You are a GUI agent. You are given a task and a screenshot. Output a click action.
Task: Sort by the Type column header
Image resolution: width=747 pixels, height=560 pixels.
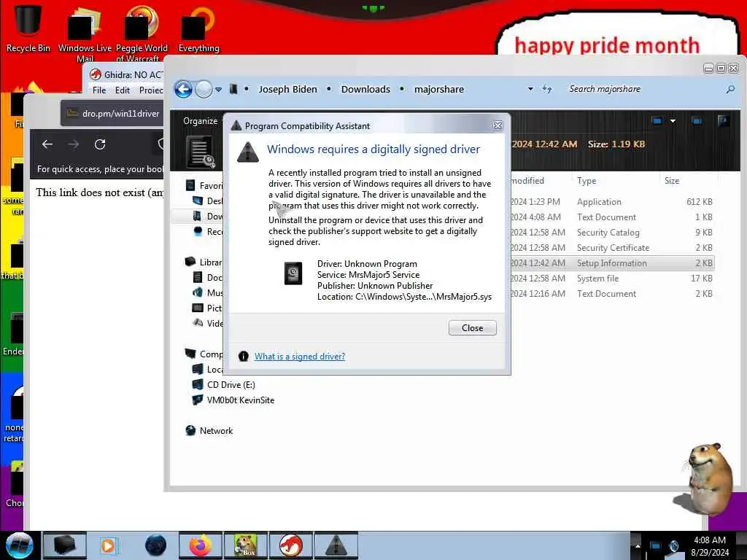click(587, 181)
